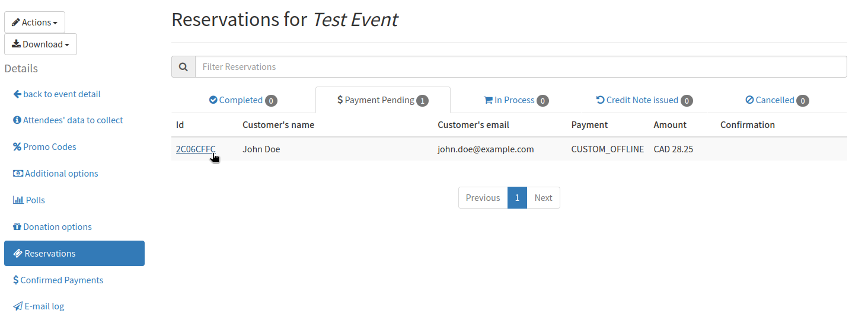Click the shopping cart icon on In Process tab
Screen dimensions: 868x323
click(x=489, y=100)
